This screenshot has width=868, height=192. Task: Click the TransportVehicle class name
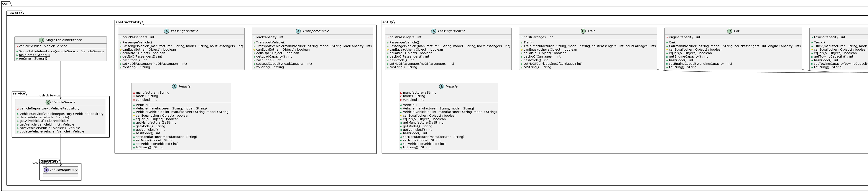click(x=316, y=31)
